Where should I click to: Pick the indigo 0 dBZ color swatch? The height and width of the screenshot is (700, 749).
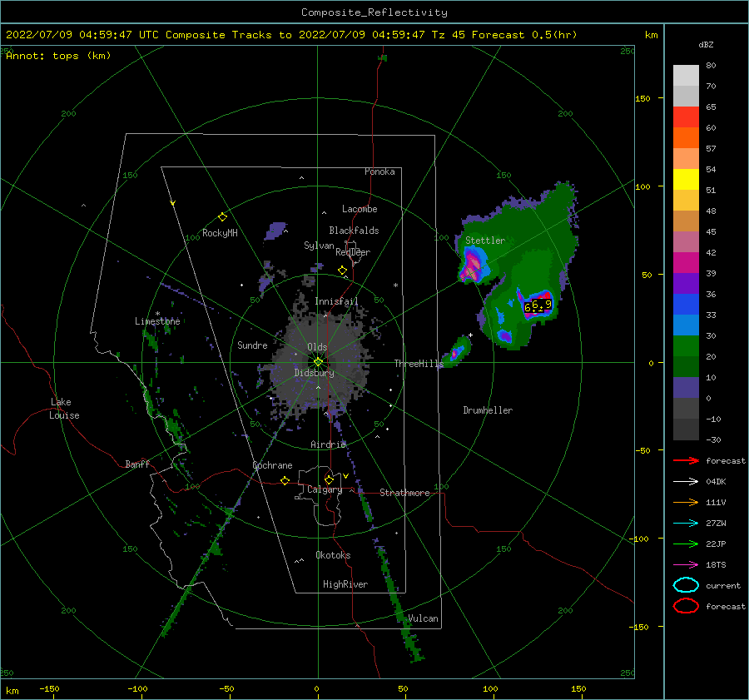(686, 388)
